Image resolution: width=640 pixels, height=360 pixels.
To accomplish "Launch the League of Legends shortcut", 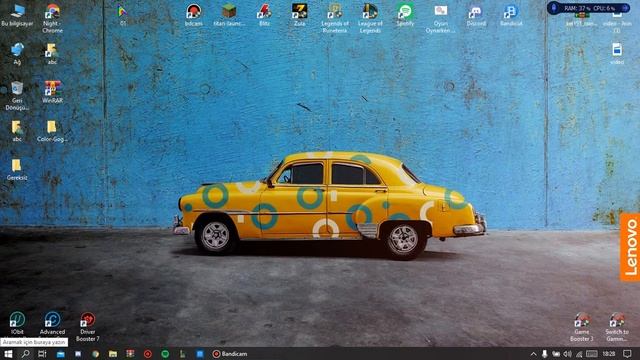I will 370,18.
